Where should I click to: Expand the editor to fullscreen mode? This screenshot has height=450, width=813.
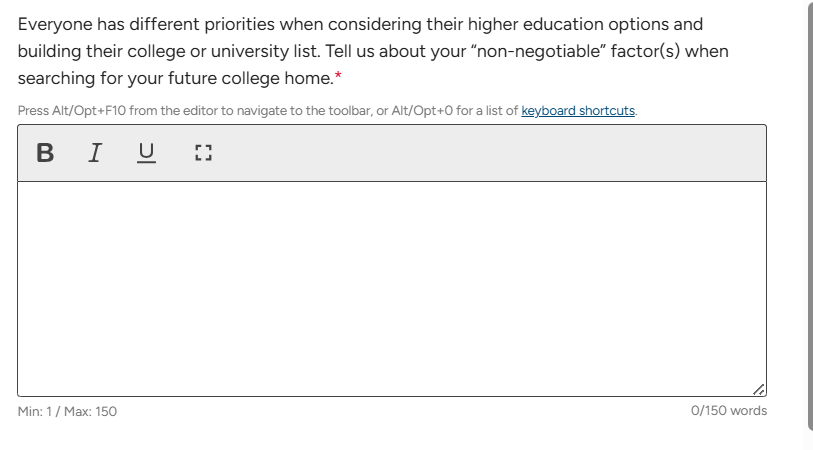pos(204,153)
